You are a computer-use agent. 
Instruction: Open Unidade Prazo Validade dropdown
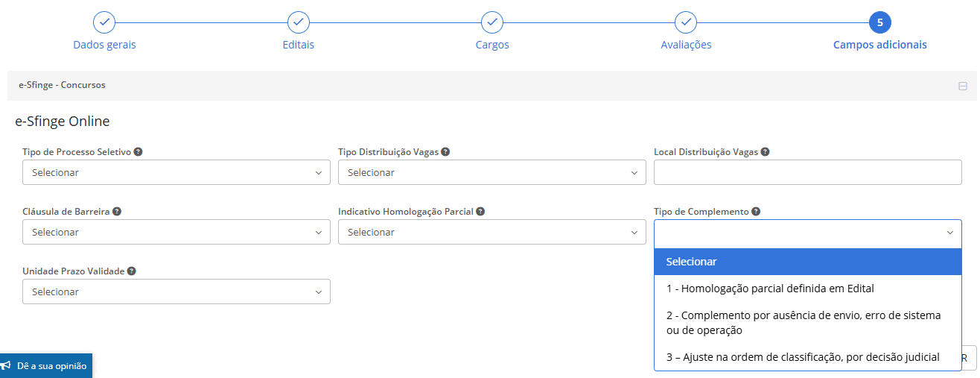click(x=176, y=292)
